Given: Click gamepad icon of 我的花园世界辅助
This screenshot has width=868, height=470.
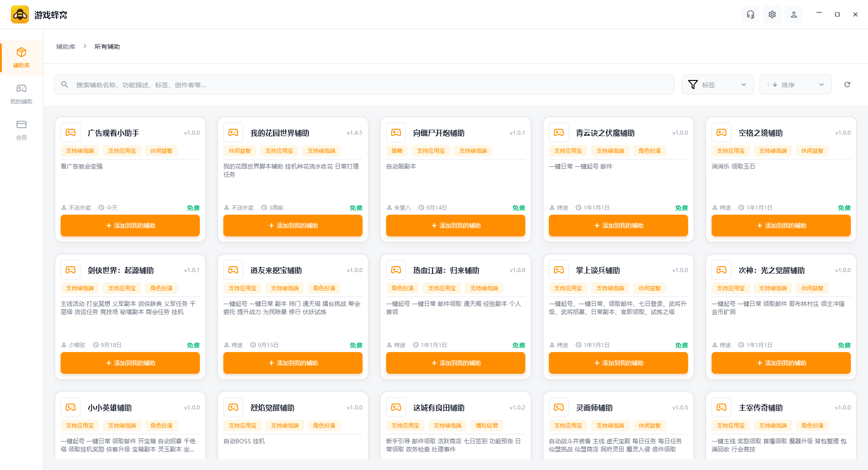Looking at the screenshot, I should (233, 132).
